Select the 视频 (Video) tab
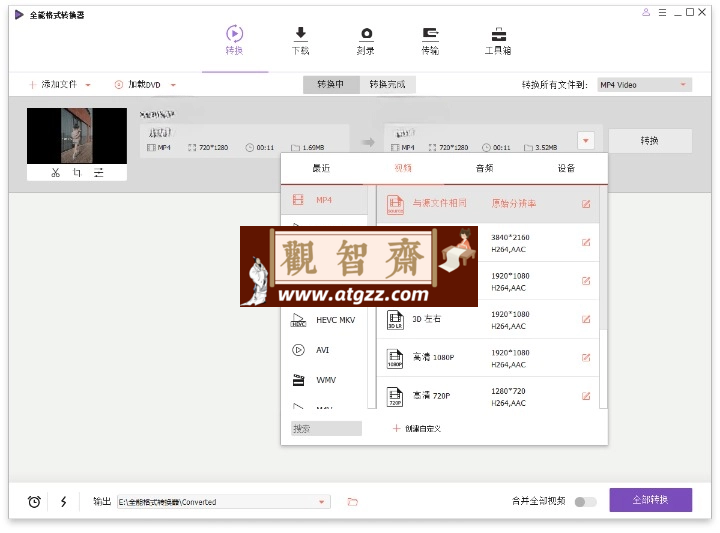This screenshot has width=720, height=533. pyautogui.click(x=403, y=168)
